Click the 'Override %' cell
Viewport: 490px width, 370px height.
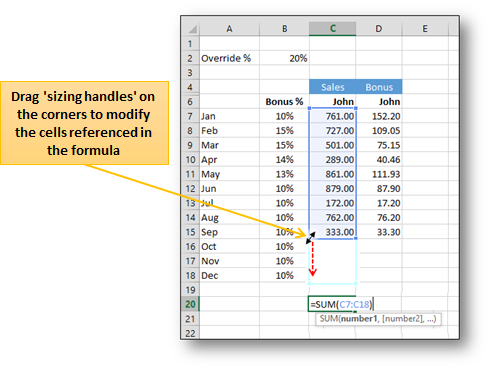pos(229,58)
